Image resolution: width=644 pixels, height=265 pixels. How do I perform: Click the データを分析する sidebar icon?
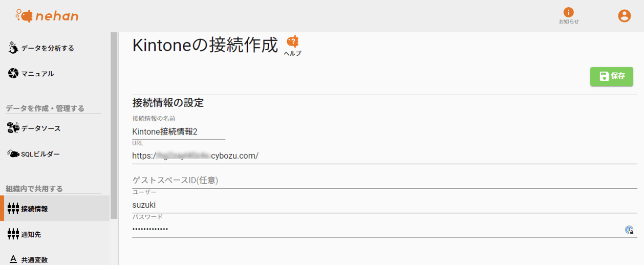click(x=13, y=48)
